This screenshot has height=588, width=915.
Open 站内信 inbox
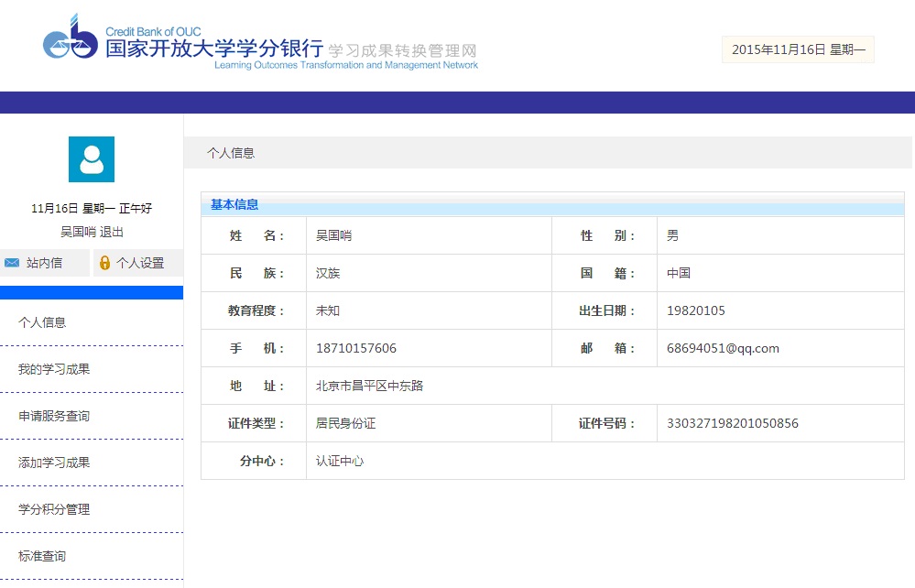coord(44,263)
